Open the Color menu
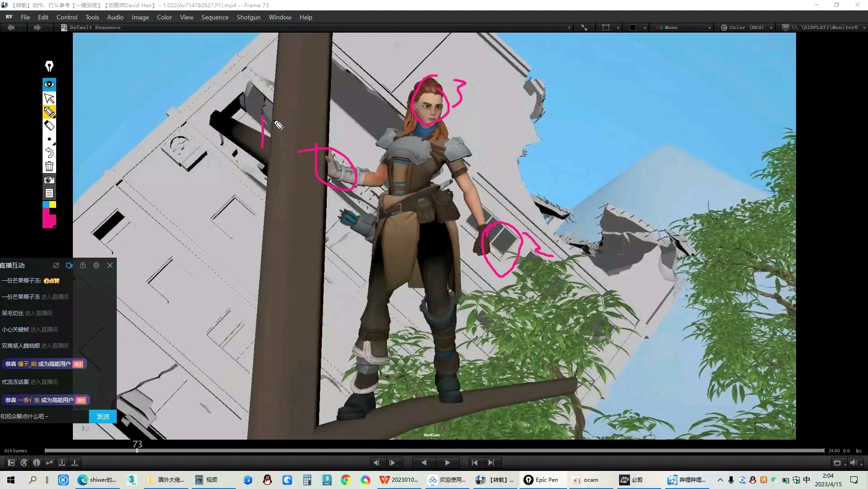This screenshot has width=868, height=489. [x=164, y=17]
